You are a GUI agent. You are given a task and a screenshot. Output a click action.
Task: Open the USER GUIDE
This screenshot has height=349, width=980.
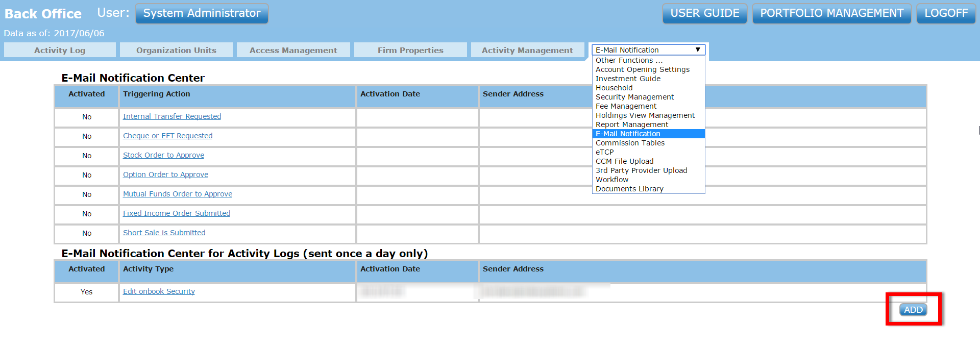tap(704, 13)
